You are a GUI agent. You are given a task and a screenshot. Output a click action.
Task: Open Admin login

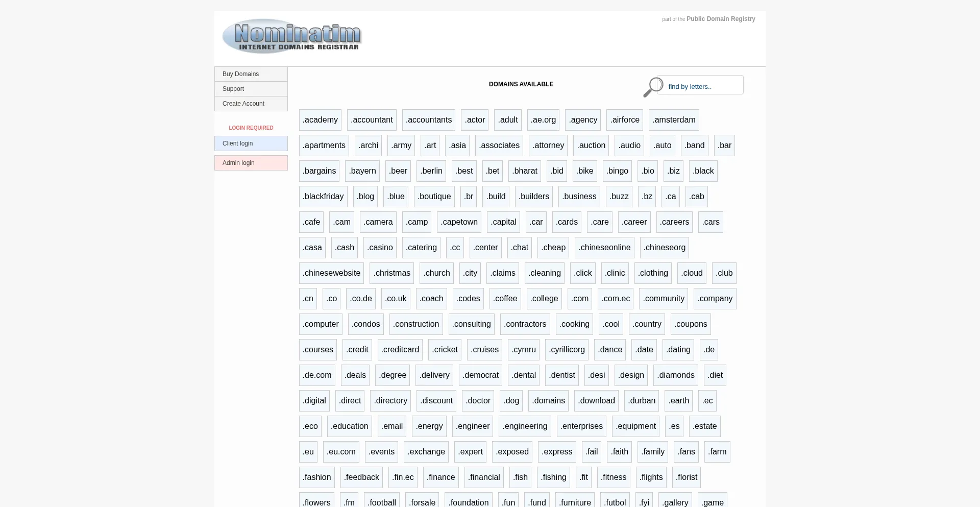click(x=251, y=163)
